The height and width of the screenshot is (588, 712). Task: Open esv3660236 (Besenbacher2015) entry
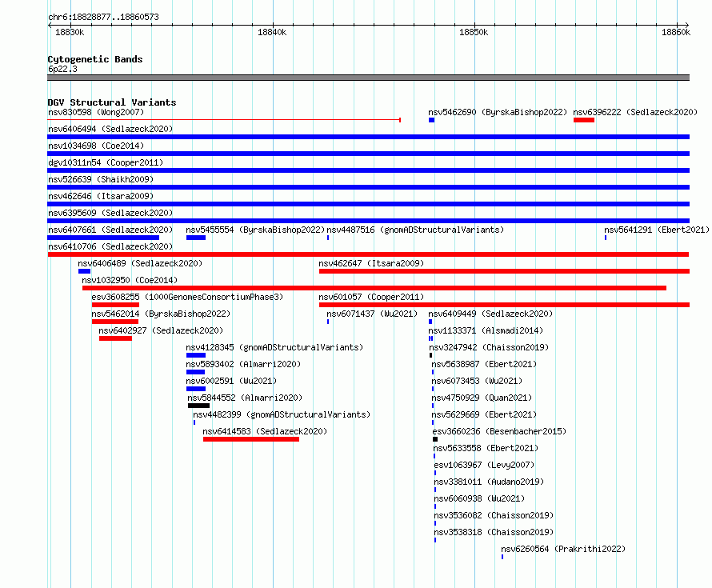(x=499, y=431)
